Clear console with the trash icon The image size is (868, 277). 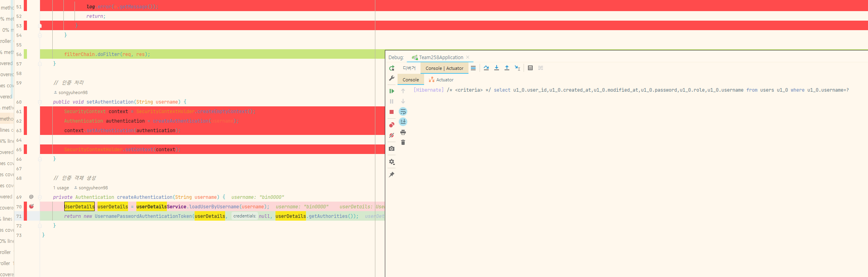tap(403, 142)
